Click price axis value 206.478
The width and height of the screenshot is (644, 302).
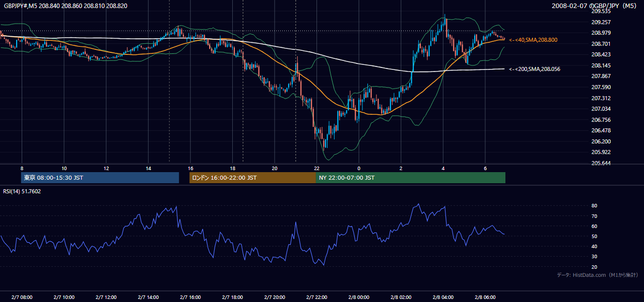click(x=601, y=131)
